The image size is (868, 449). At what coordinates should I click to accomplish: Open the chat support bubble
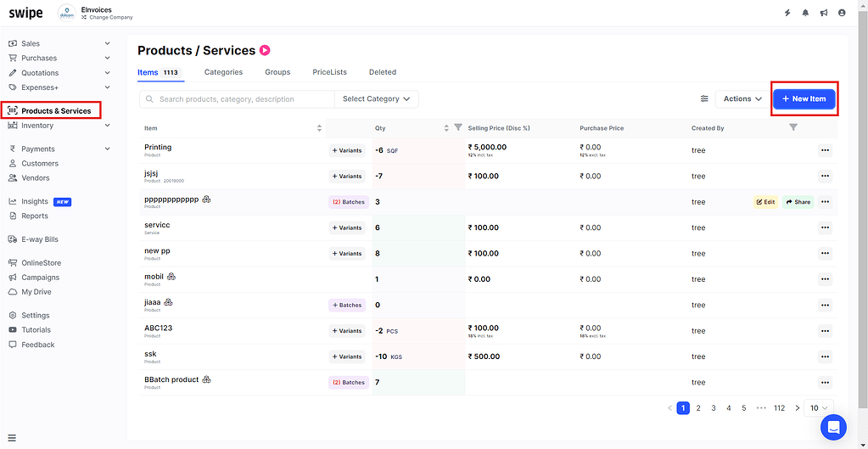tap(833, 428)
